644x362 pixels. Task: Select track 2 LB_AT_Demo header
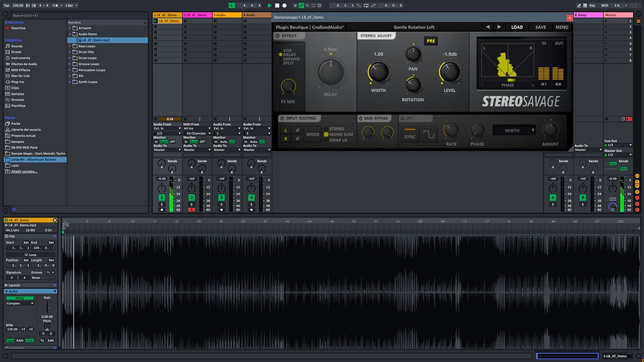point(197,15)
